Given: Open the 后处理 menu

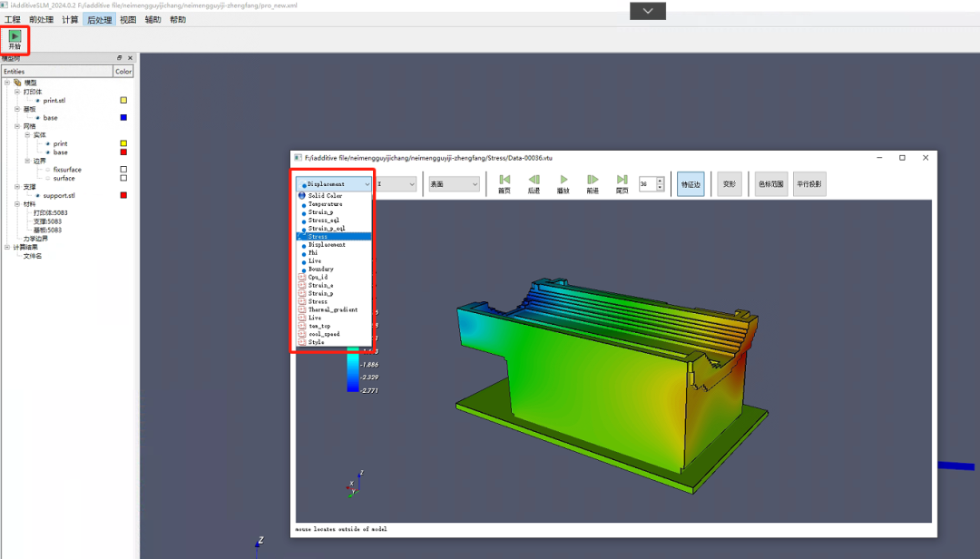Looking at the screenshot, I should 100,19.
